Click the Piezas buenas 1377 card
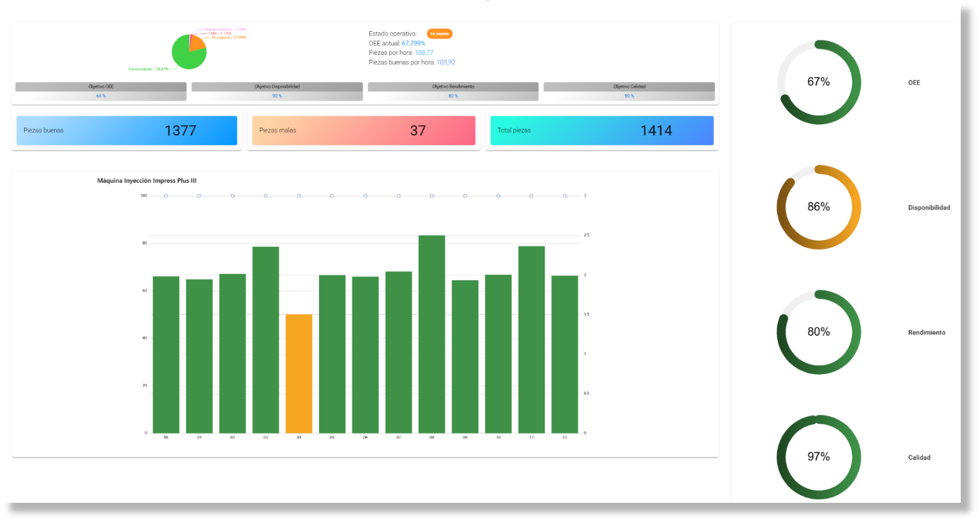Screen dimensions: 980x519 pos(126,131)
